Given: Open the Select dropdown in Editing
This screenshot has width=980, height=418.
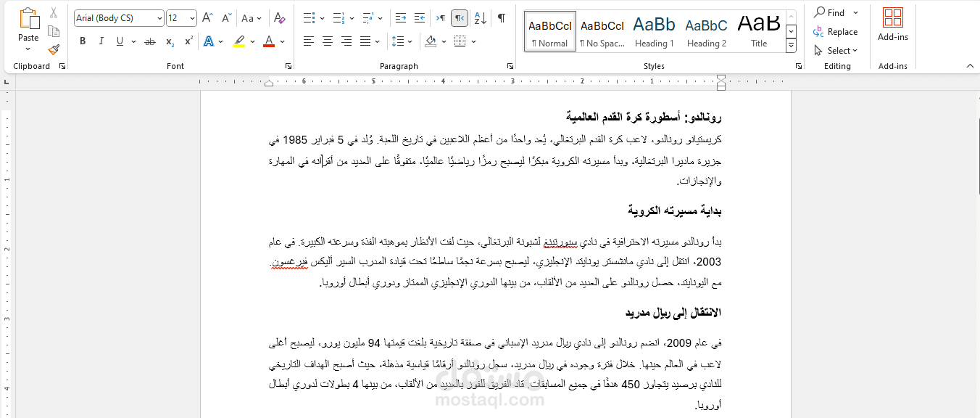Looking at the screenshot, I should tap(836, 50).
